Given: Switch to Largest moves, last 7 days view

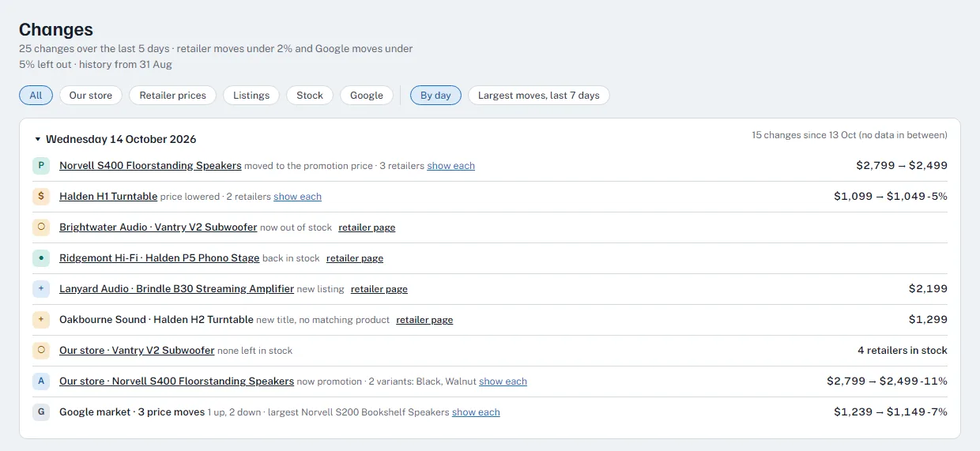Looking at the screenshot, I should pyautogui.click(x=539, y=96).
